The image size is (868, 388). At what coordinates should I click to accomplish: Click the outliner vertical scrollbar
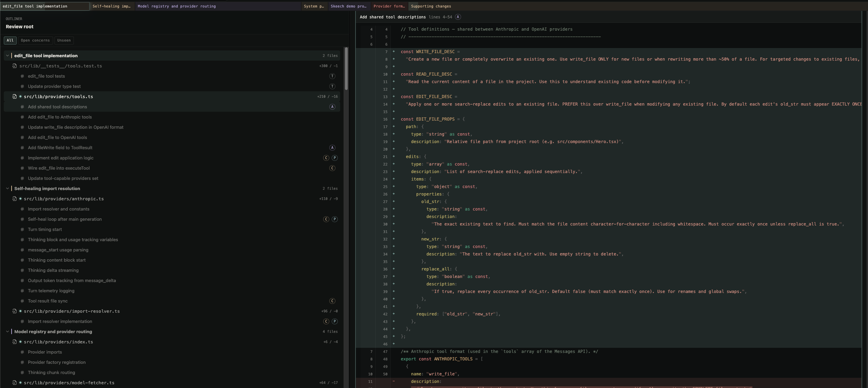pos(346,68)
